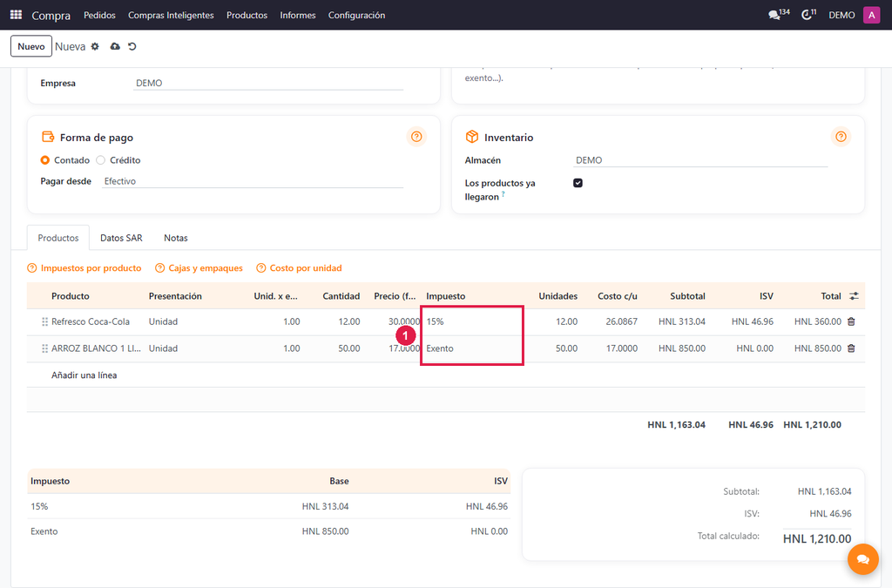Select the Crédito payment option
The image size is (892, 588).
pyautogui.click(x=101, y=160)
